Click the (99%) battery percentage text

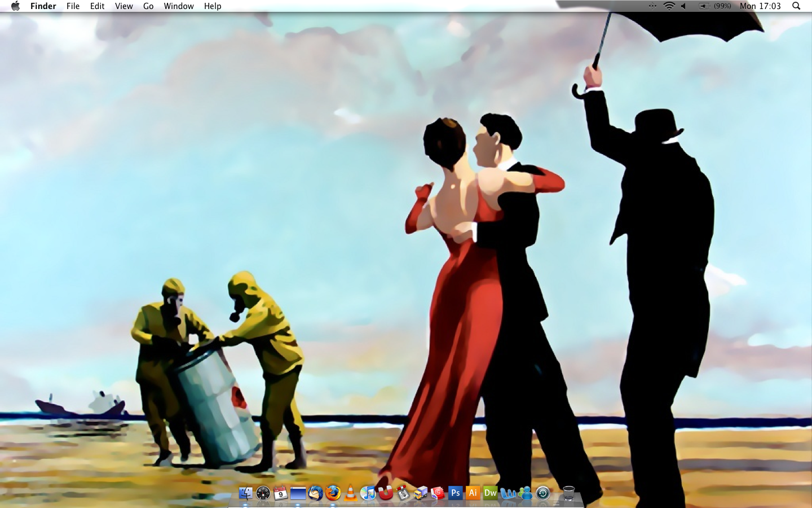(722, 6)
